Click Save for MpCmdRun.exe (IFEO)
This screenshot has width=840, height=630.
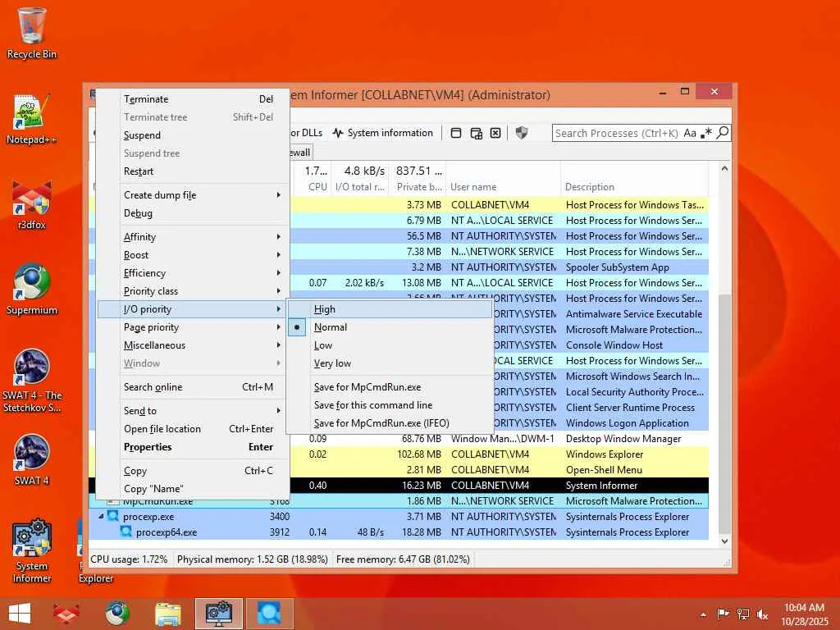coord(390,423)
